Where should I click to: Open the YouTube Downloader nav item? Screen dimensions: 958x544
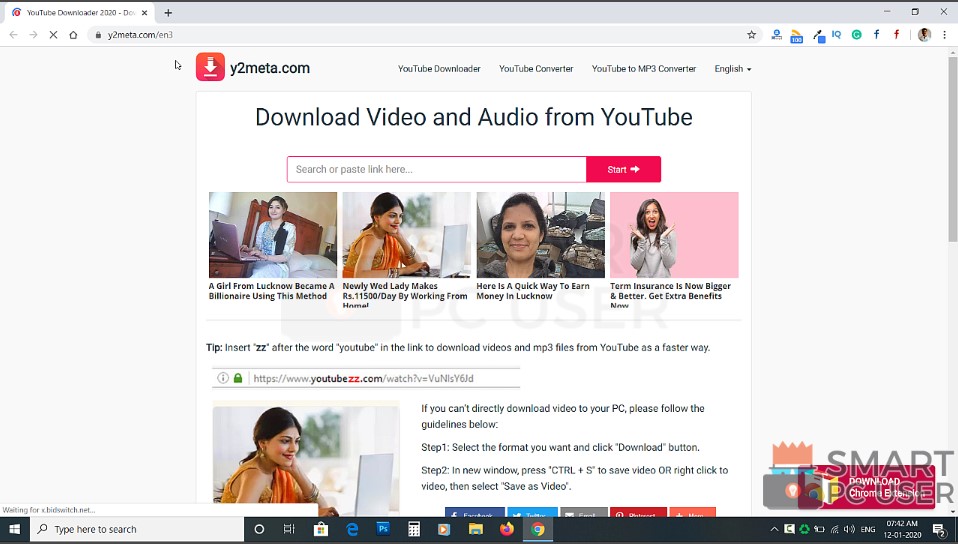[439, 69]
